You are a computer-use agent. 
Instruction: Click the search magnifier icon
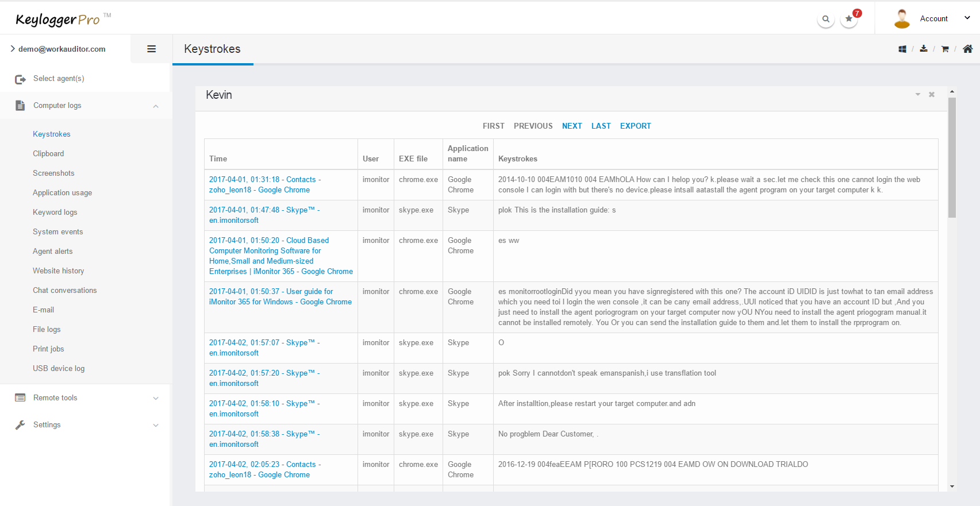(x=825, y=19)
